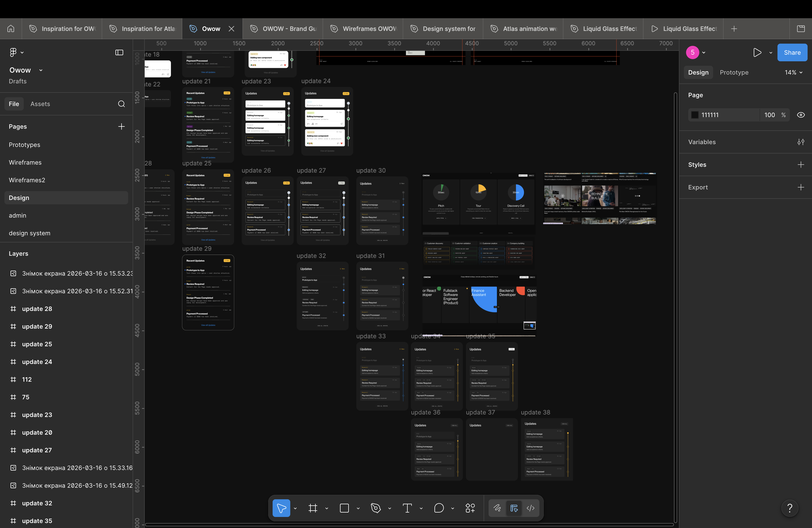Select the Pen tool
812x528 pixels.
[376, 508]
